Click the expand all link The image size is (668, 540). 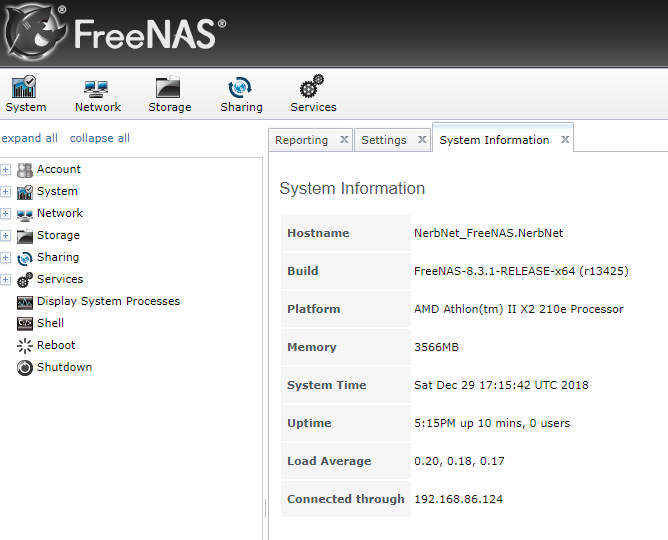(29, 138)
